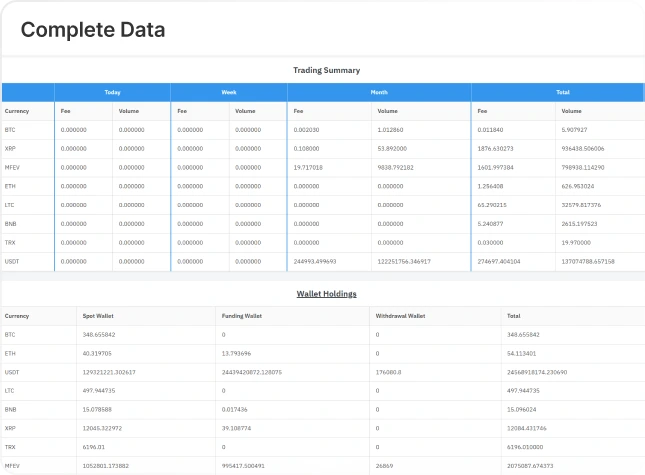Screen dimensions: 645x475
Task: Select ETH spot wallet value 40.319705
Action: click(97, 354)
